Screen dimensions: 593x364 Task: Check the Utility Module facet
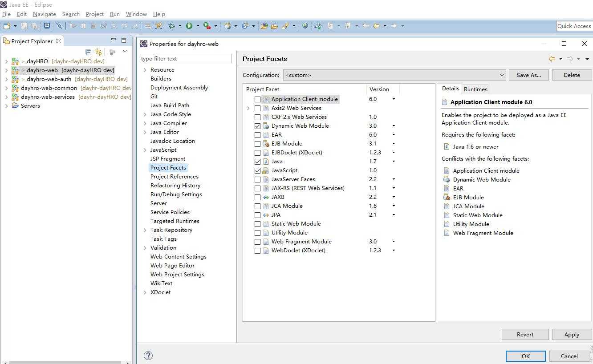click(x=257, y=233)
